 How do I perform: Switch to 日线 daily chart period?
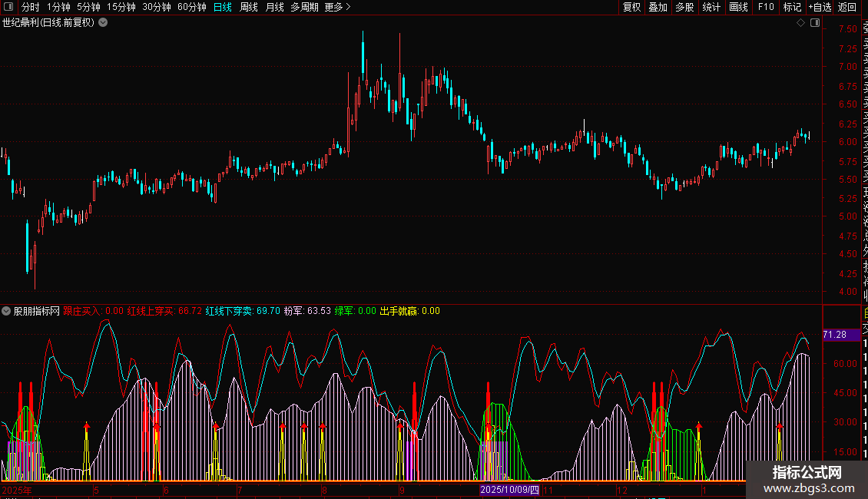point(223,7)
